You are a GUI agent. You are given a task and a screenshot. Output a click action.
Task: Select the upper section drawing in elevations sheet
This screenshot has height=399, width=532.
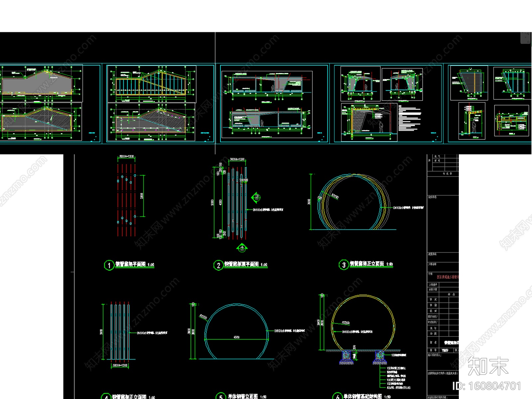pyautogui.click(x=268, y=87)
